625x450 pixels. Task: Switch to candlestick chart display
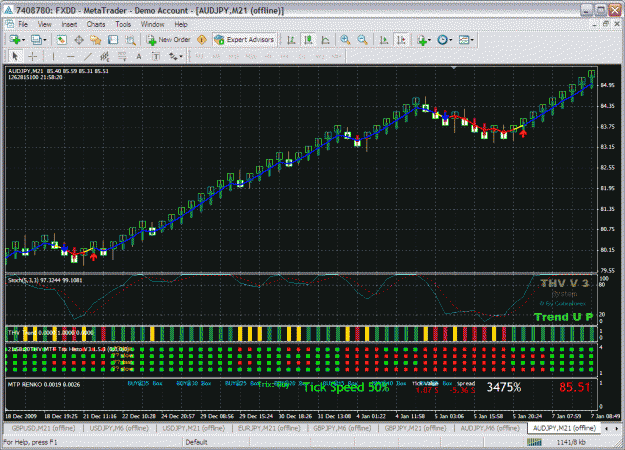pyautogui.click(x=309, y=40)
